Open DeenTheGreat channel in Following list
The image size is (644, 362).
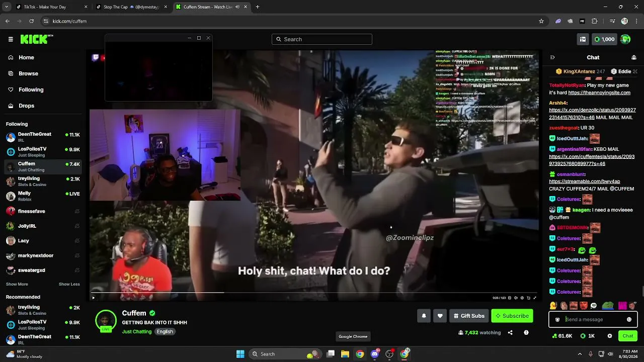tap(43, 137)
